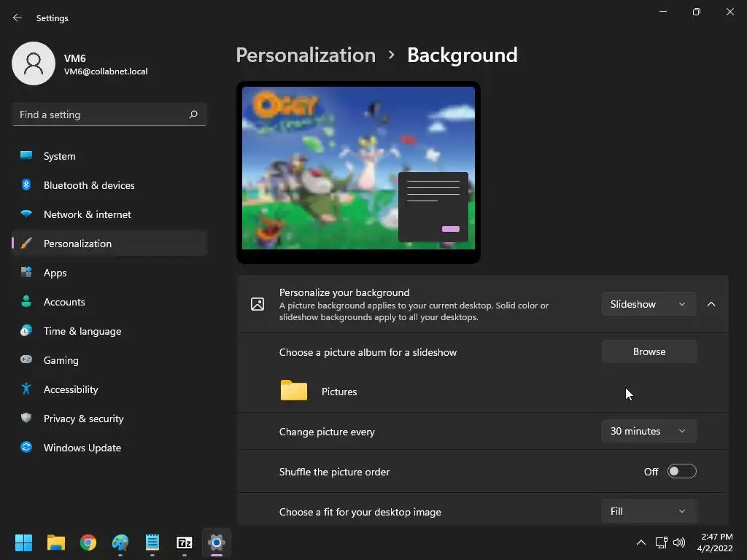Image resolution: width=747 pixels, height=560 pixels.
Task: Open the Paint app on taskbar
Action: 120,542
